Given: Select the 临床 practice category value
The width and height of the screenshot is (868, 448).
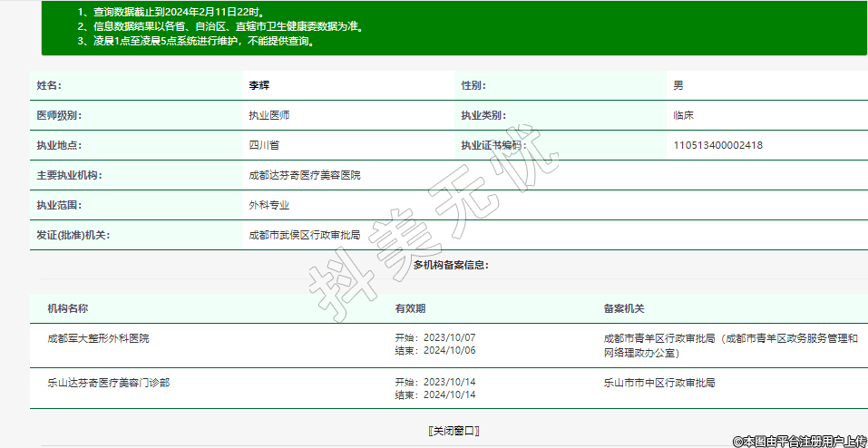Looking at the screenshot, I should click(x=683, y=115).
